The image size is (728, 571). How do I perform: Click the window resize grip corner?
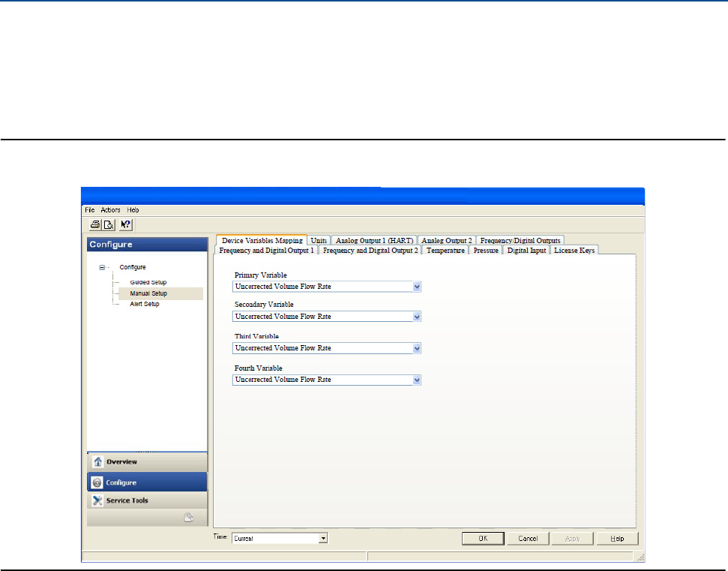pos(640,557)
